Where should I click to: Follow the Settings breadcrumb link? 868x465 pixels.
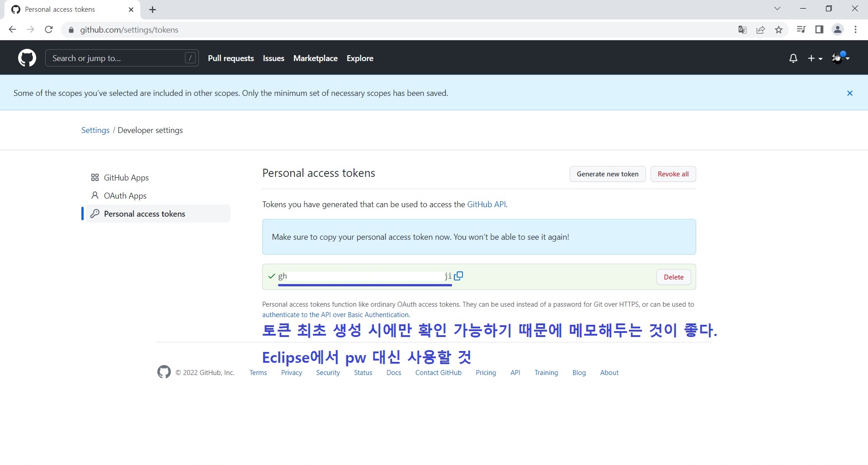[x=95, y=130]
